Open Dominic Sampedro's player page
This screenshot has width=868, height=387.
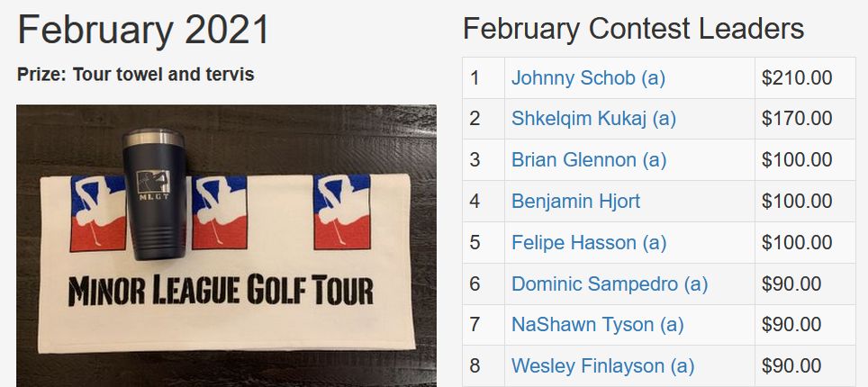coord(609,284)
